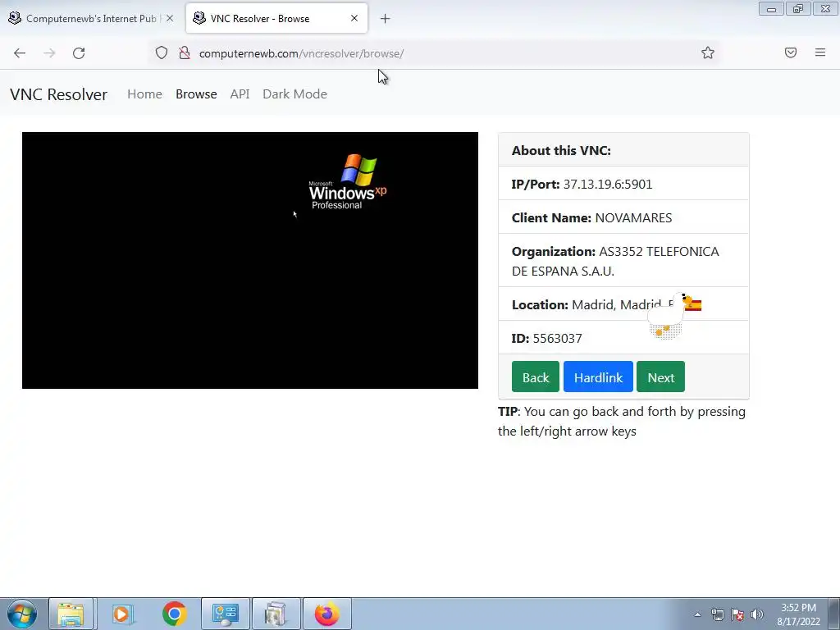The image size is (840, 630).
Task: Click the insecure connection padlock icon
Action: click(x=185, y=52)
